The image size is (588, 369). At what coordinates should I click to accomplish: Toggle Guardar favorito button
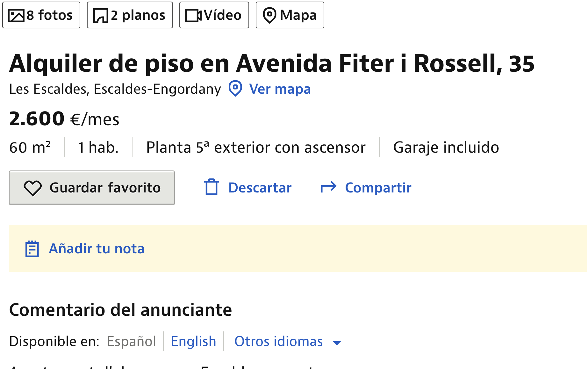pos(92,188)
